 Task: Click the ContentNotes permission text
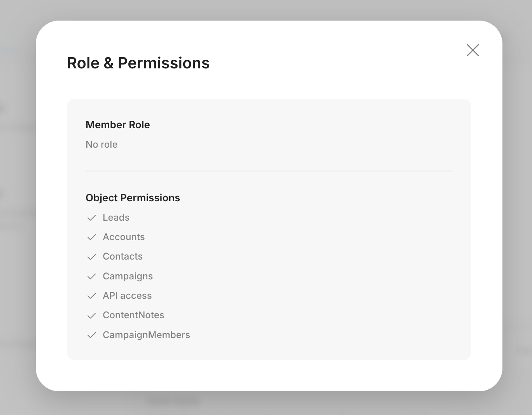(x=133, y=315)
